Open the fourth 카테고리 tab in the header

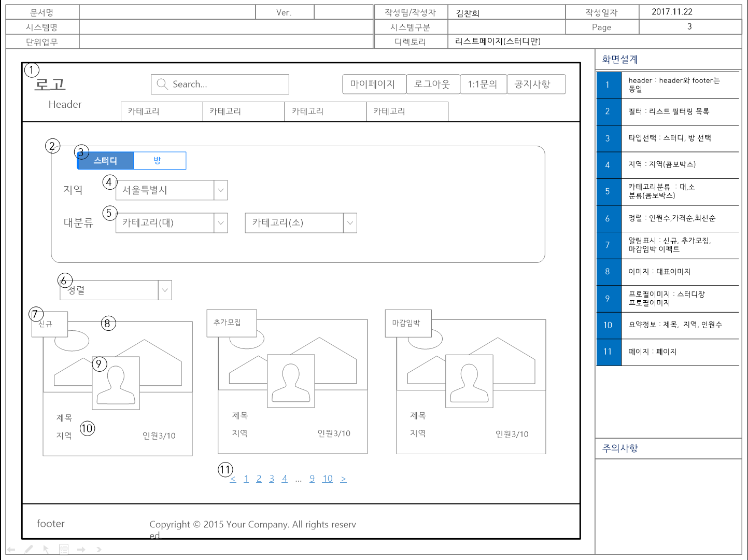407,111
